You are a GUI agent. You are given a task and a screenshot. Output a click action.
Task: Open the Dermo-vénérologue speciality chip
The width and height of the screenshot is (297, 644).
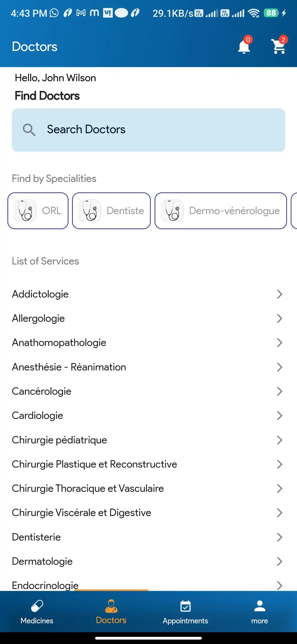(221, 211)
